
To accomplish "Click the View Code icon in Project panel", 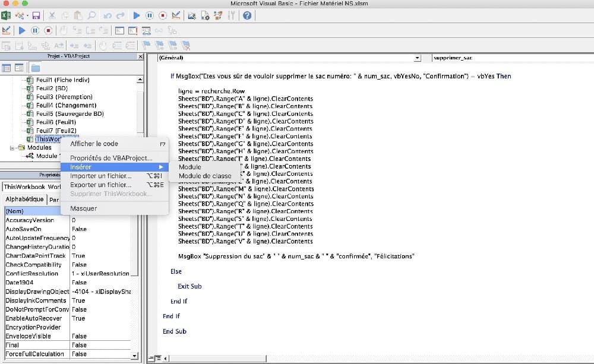I will tap(7, 67).
